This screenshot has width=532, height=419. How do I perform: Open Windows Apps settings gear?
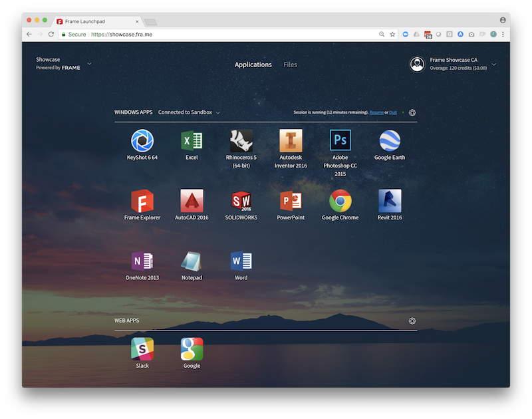click(412, 112)
